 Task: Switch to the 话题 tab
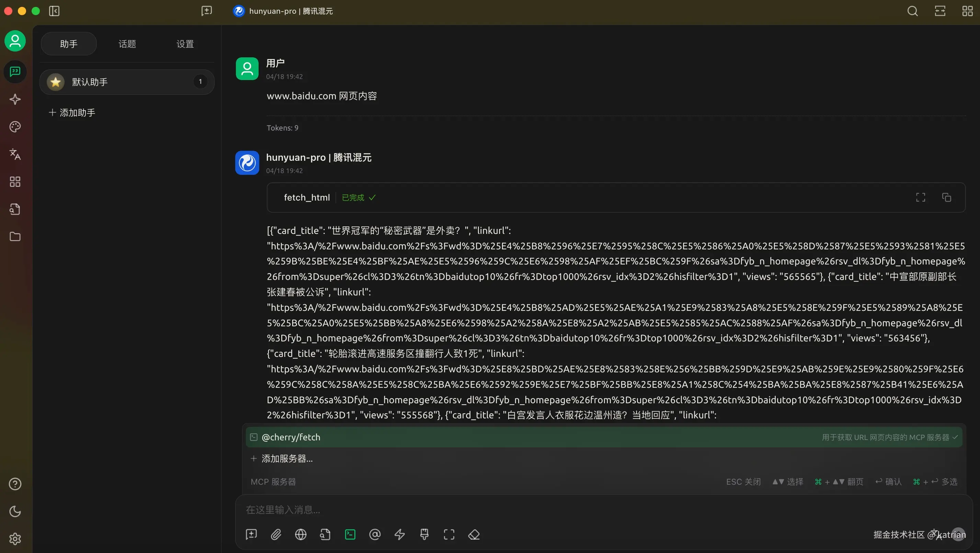[x=127, y=44]
